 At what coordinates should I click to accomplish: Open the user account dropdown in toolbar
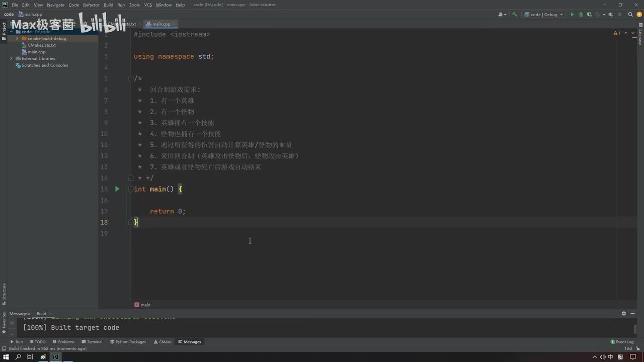click(502, 15)
